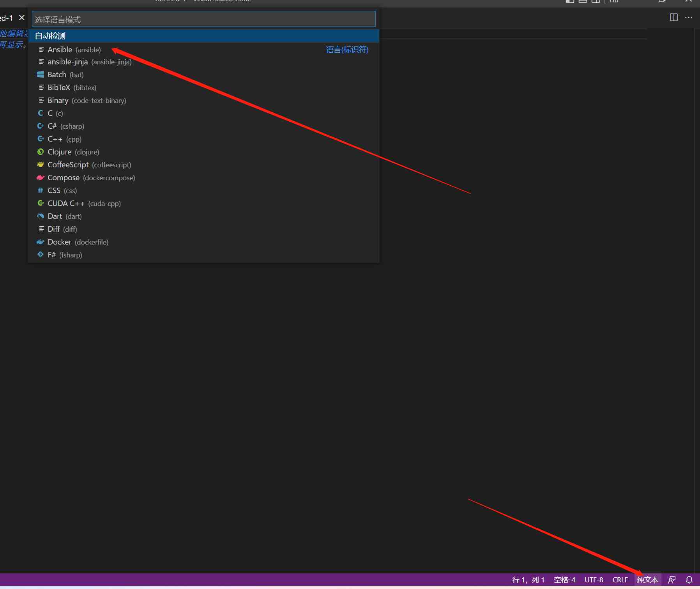This screenshot has height=589, width=700.
Task: Select CUDA C++ (cuda-cpp) text entry
Action: click(84, 203)
